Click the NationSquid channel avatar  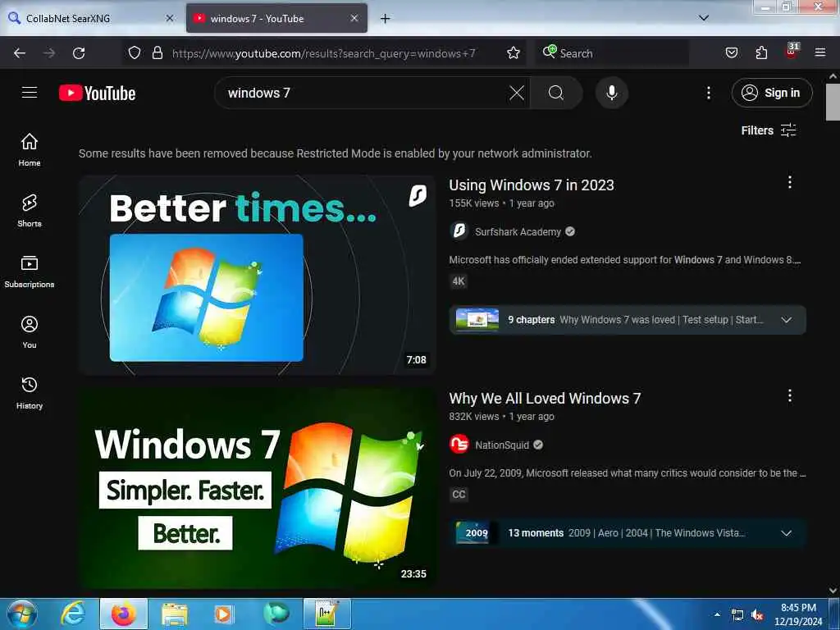click(x=459, y=444)
